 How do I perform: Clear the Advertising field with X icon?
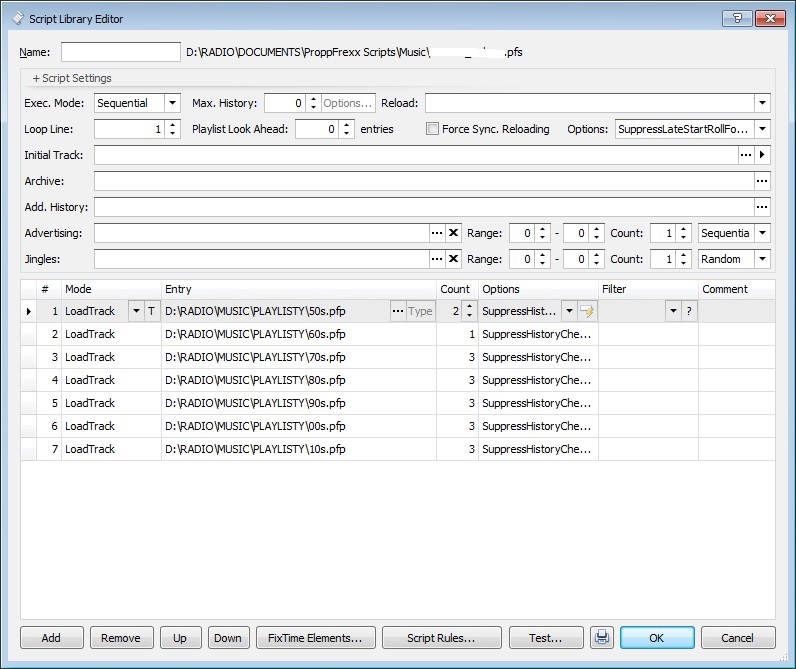coord(453,233)
